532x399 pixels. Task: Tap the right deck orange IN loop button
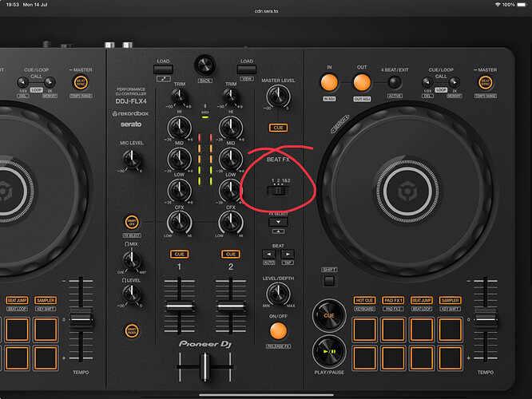point(329,83)
